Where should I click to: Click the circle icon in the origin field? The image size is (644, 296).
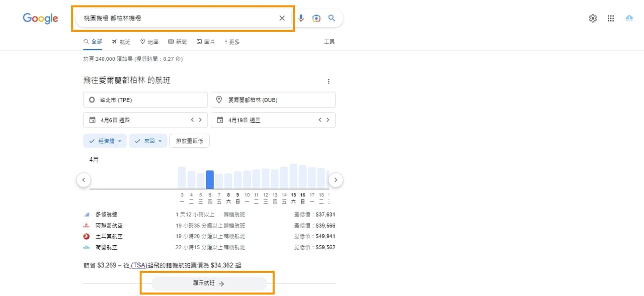92,100
